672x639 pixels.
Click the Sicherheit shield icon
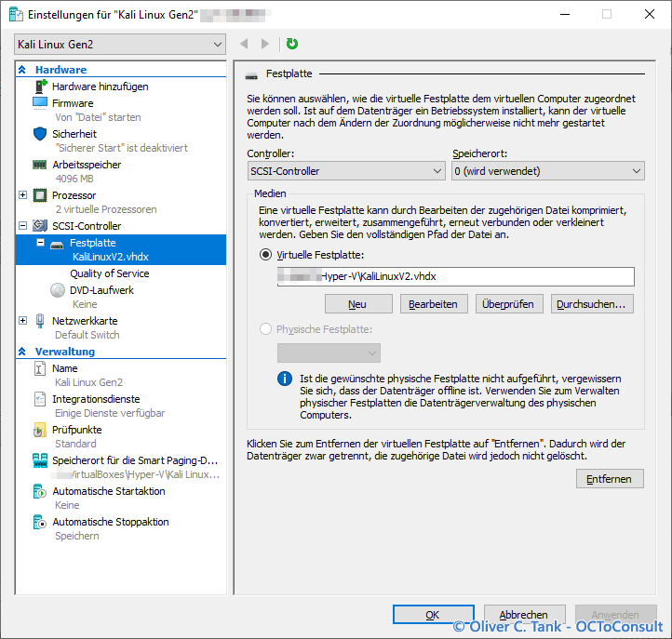pos(40,134)
